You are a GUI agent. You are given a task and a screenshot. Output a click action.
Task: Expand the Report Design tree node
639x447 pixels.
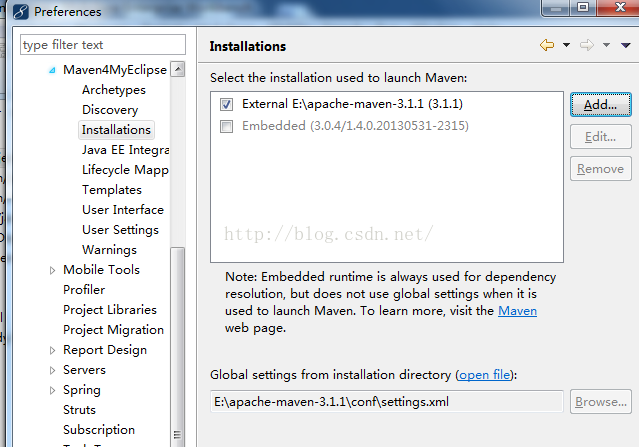point(52,350)
